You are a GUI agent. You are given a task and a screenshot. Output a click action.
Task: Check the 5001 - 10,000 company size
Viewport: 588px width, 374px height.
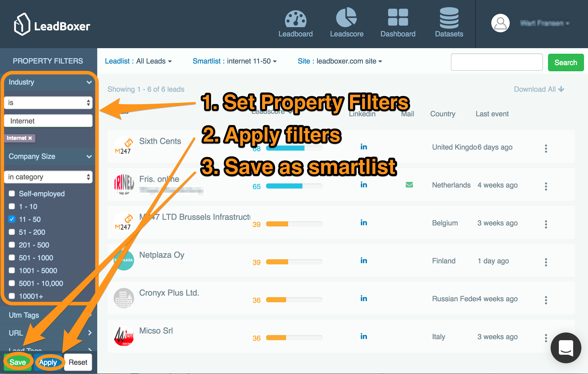point(12,283)
